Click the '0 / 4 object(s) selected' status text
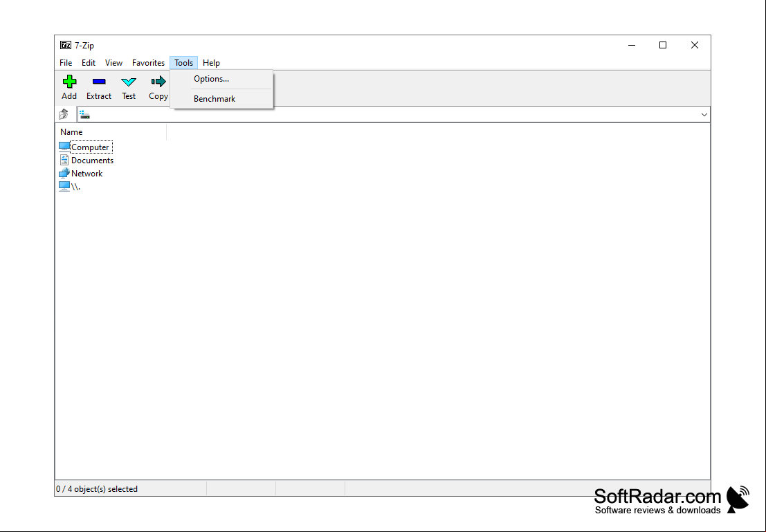 pyautogui.click(x=97, y=489)
